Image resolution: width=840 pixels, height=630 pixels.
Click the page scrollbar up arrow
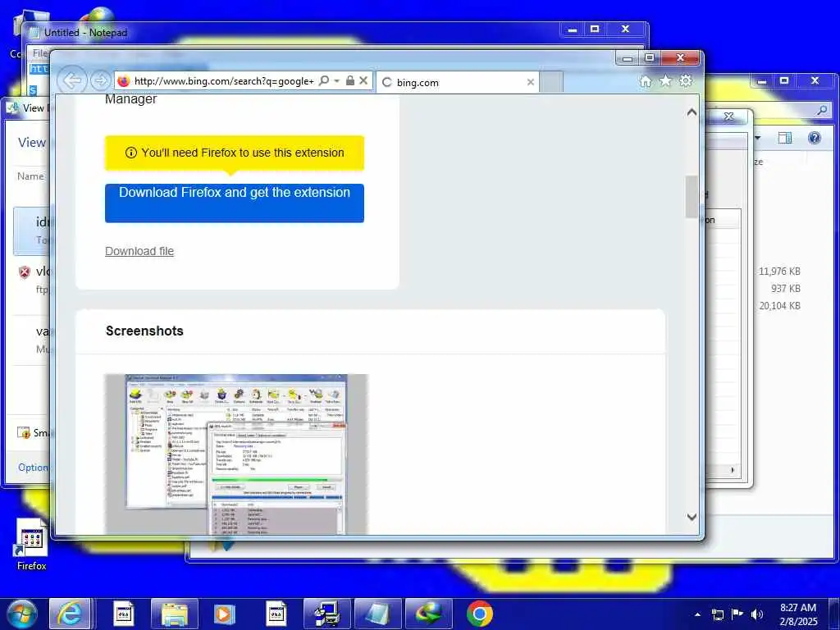(692, 112)
